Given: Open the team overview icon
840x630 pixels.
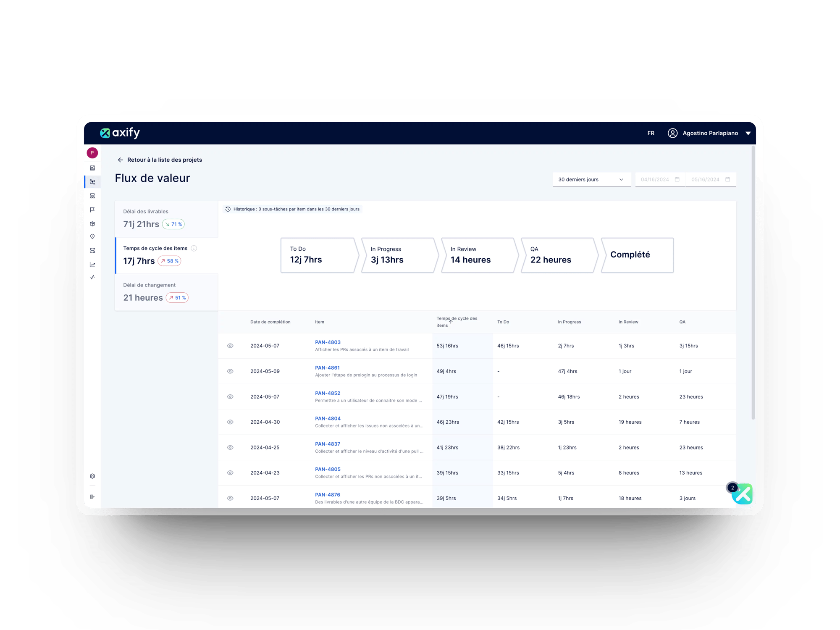Looking at the screenshot, I should point(92,195).
